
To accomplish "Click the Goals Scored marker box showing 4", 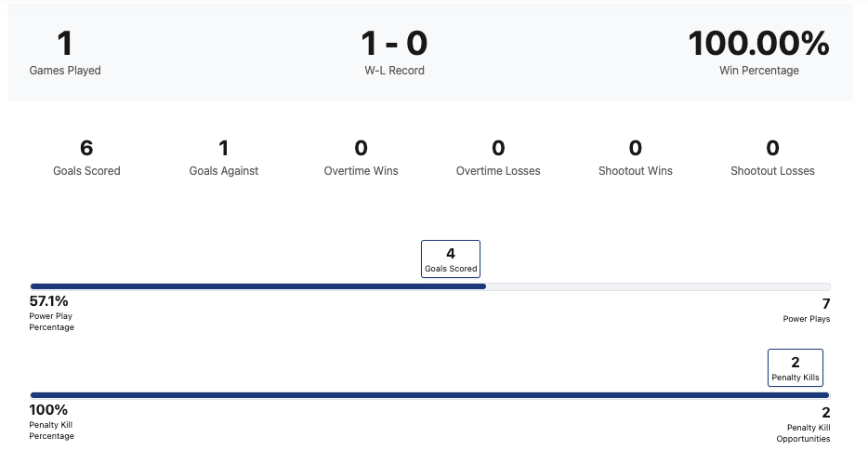I will (x=451, y=259).
